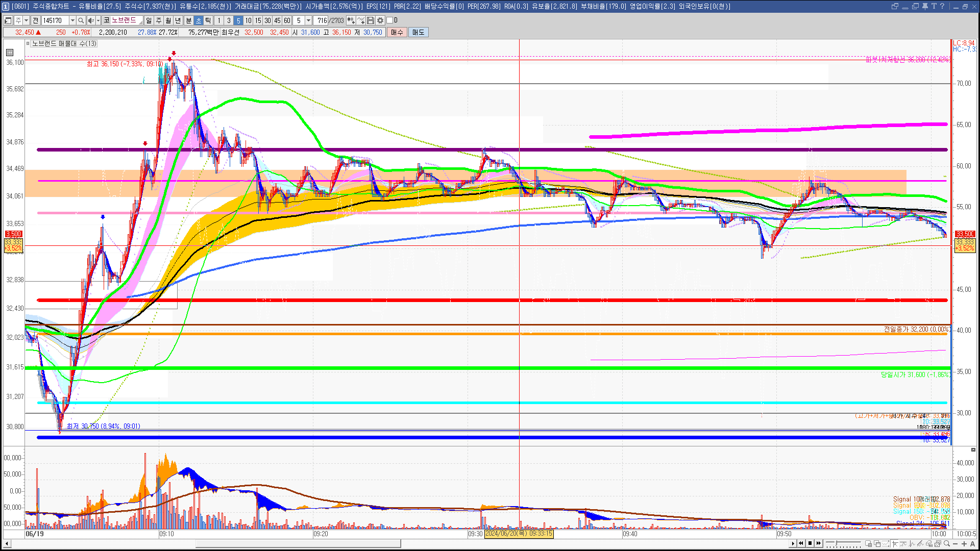Click the rewind playback button
The width and height of the screenshot is (980, 551).
point(801,543)
